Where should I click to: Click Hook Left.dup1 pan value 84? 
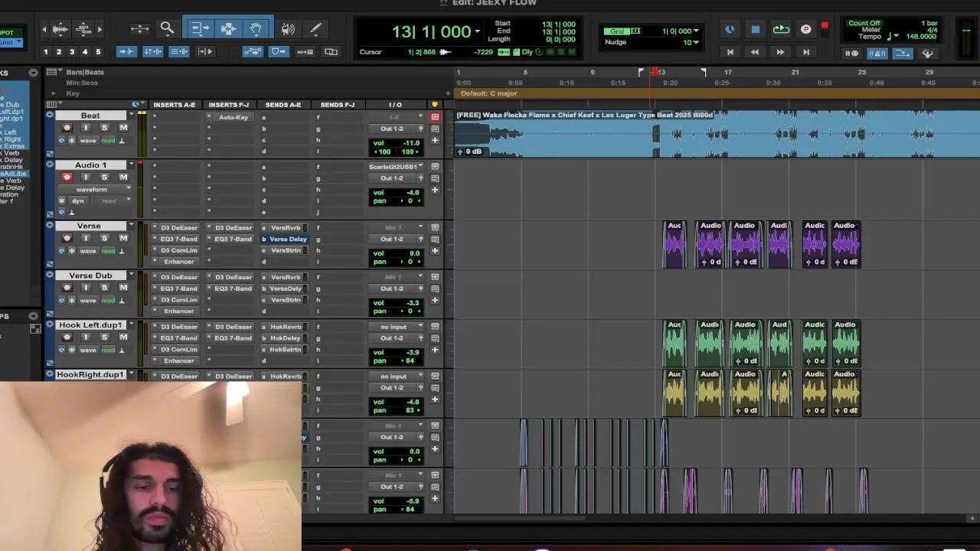pyautogui.click(x=410, y=360)
